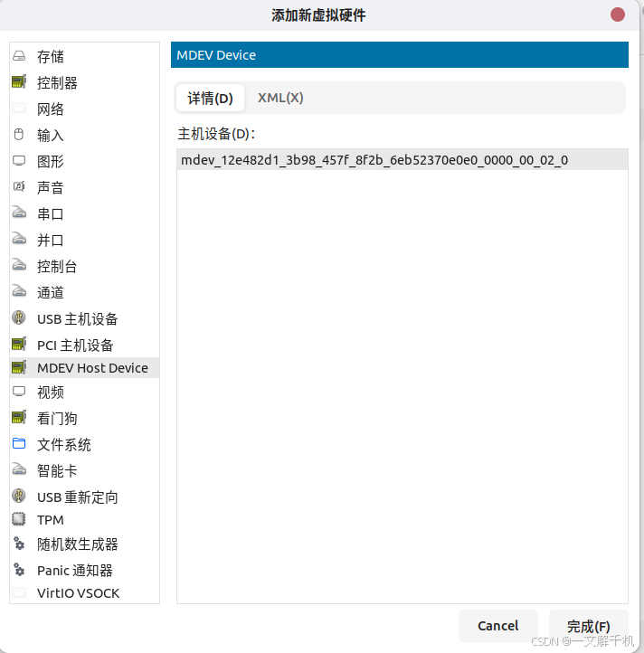Click the display icon beside 视频
The height and width of the screenshot is (653, 644).
(x=19, y=392)
